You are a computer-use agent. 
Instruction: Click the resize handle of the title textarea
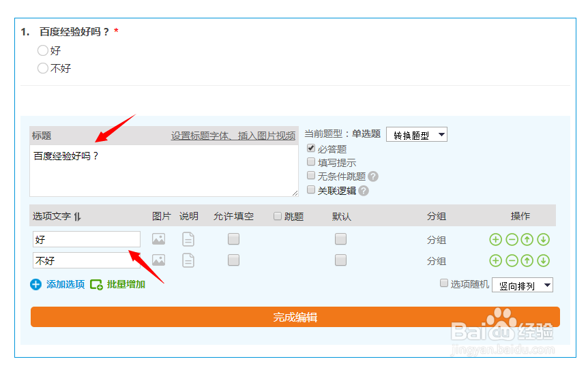pyautogui.click(x=295, y=194)
